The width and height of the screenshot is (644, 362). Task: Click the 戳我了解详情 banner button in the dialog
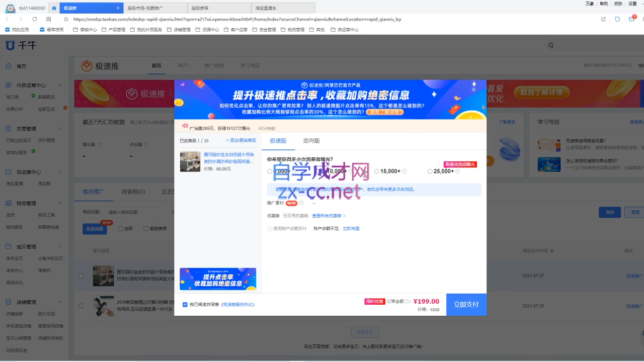tap(385, 112)
